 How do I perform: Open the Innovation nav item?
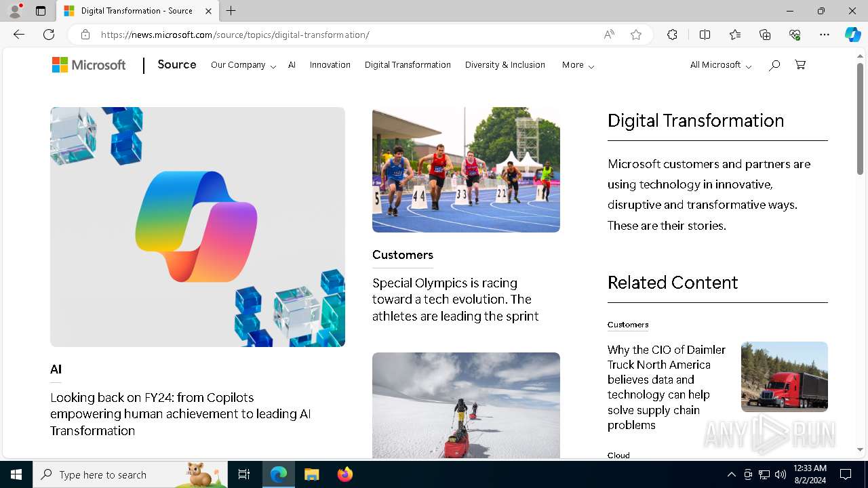(330, 65)
